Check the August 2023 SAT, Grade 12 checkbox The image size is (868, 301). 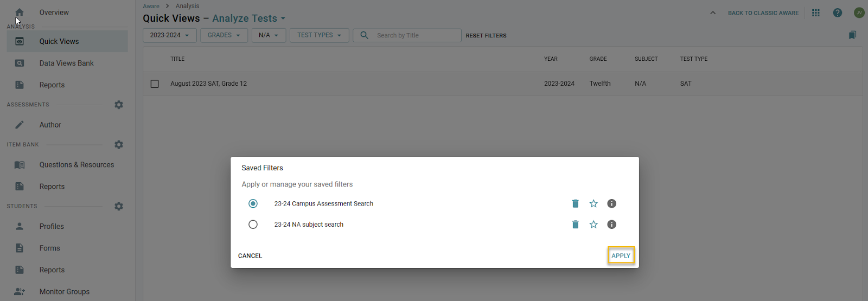point(155,84)
